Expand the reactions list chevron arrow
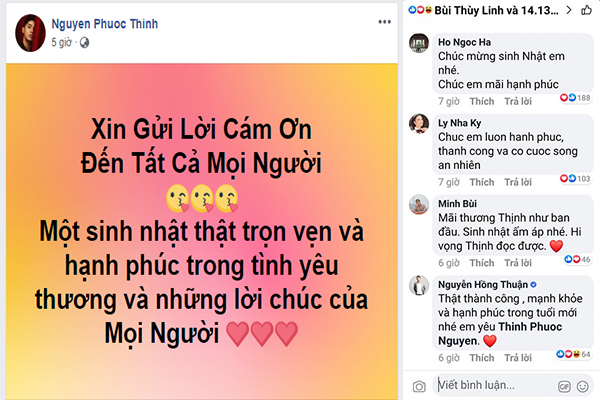The width and height of the screenshot is (600, 400). (x=569, y=10)
